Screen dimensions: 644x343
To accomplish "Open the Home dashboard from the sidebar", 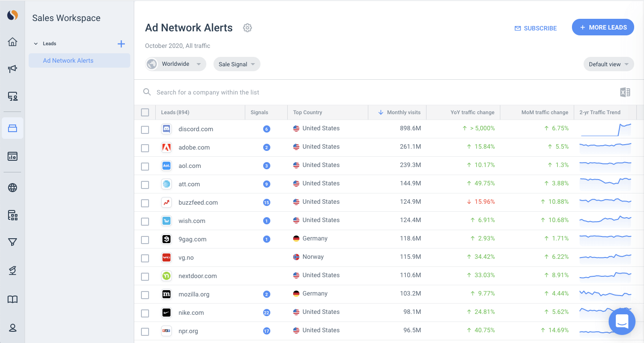I will [12, 41].
